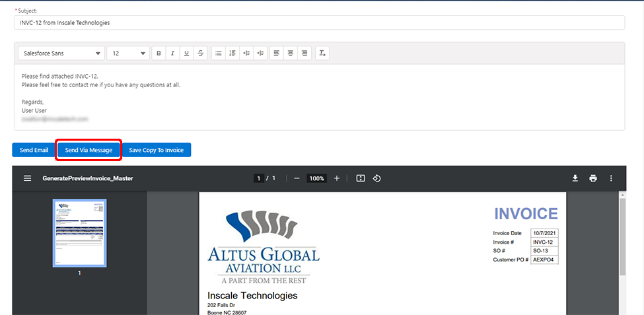
Task: Align text left
Action: click(277, 53)
